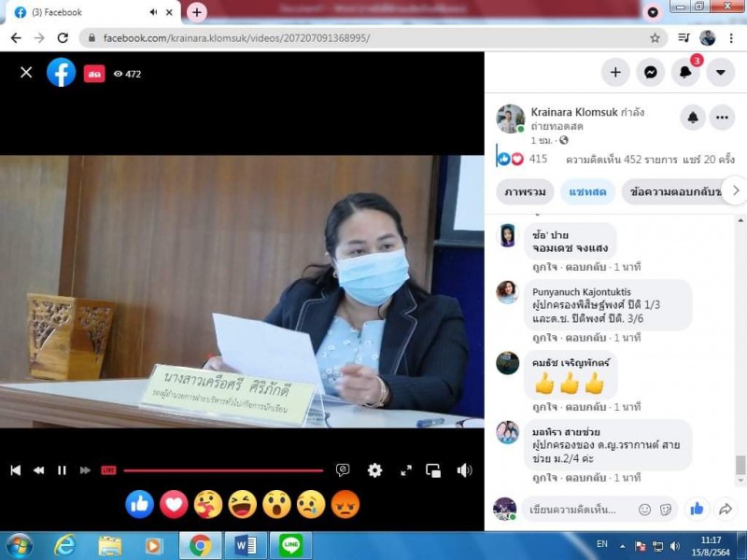This screenshot has height=560, width=747.
Task: Open Chrome profile avatar menu
Action: pos(708,37)
